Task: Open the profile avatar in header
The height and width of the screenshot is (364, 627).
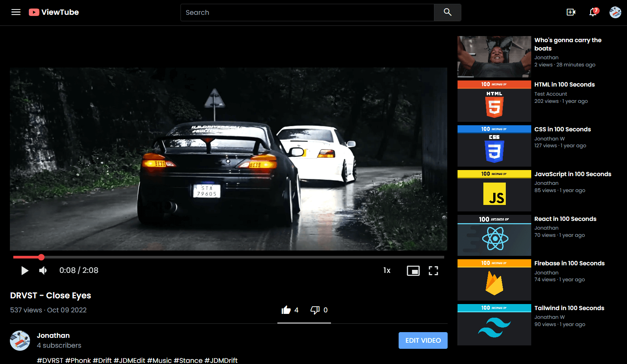Action: [615, 12]
